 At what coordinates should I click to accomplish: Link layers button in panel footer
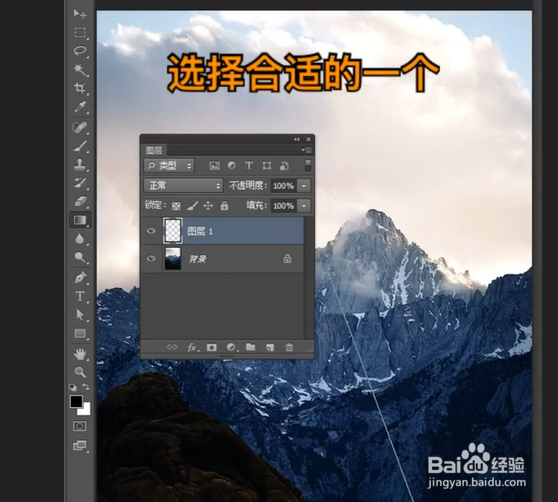click(x=172, y=347)
